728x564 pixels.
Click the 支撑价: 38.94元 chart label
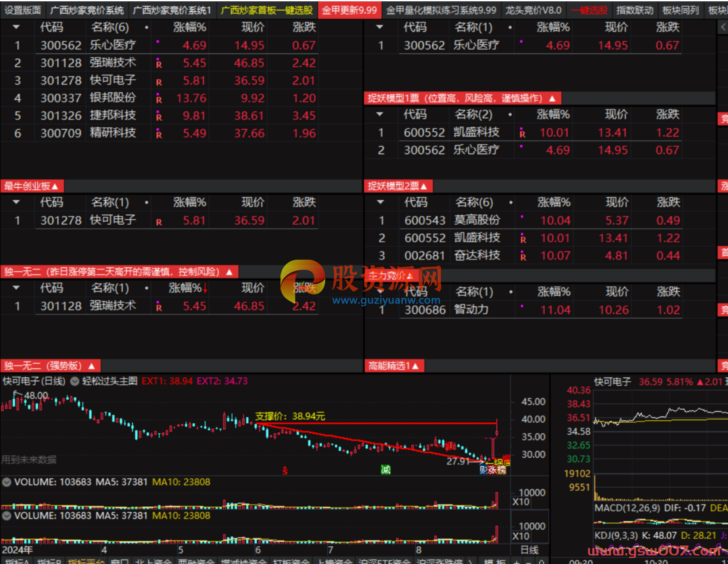(x=290, y=416)
